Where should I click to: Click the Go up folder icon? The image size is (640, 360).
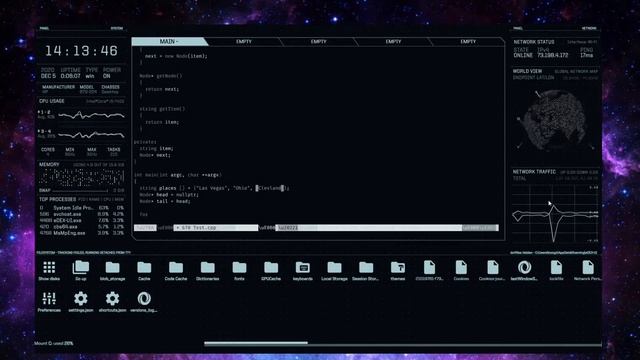tap(80, 268)
